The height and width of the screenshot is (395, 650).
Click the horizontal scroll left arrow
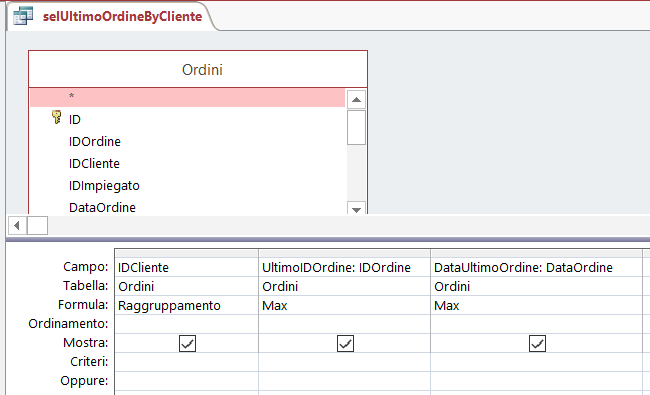pyautogui.click(x=17, y=226)
